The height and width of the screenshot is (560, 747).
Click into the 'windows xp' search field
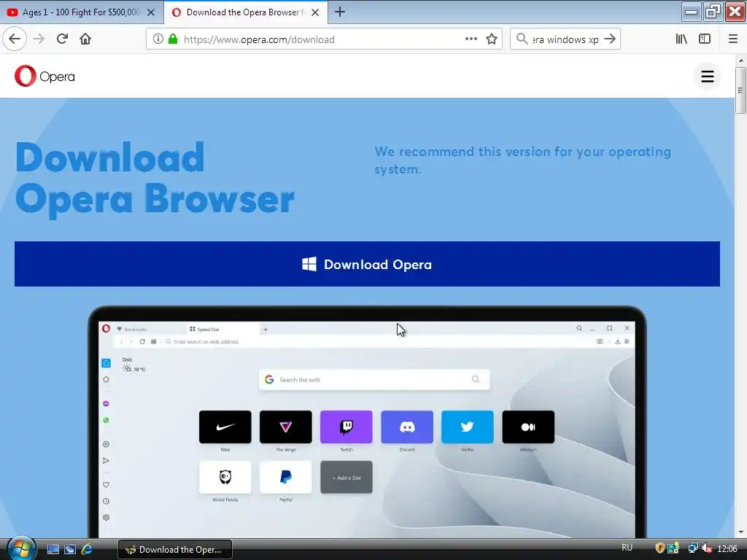pyautogui.click(x=565, y=39)
